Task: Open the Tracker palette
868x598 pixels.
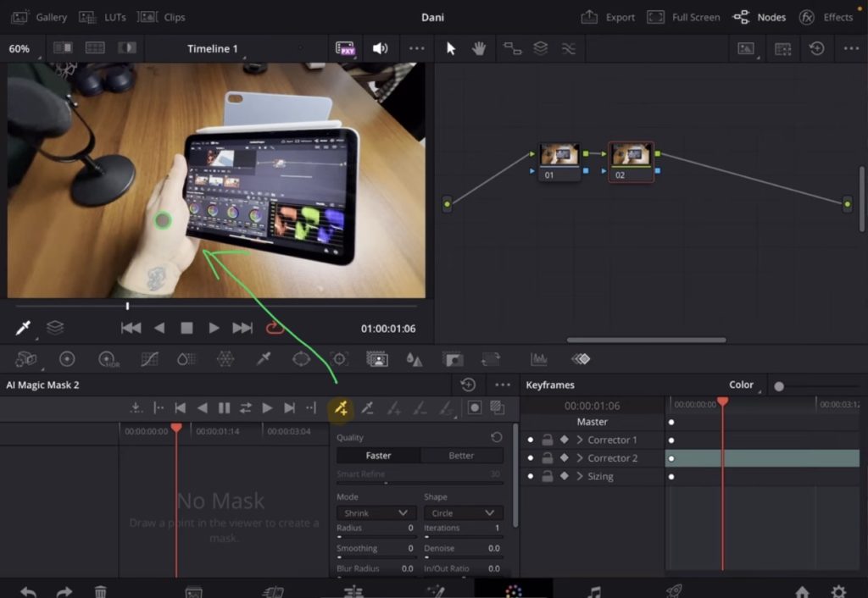Action: point(341,359)
